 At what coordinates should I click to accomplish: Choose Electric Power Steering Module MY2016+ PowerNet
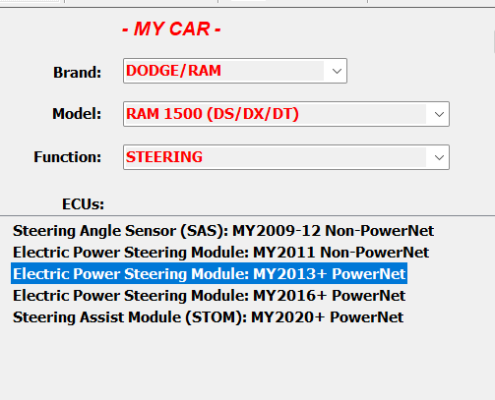click(x=209, y=296)
